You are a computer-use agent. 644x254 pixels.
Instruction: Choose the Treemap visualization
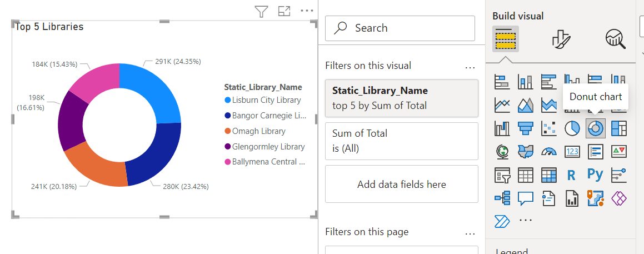tap(618, 128)
